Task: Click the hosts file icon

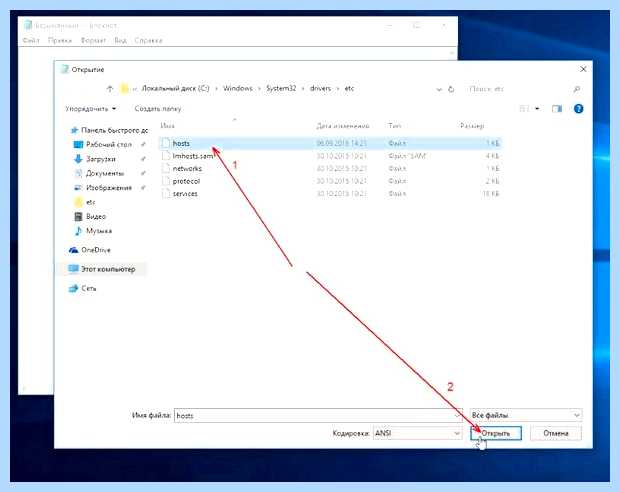Action: tap(166, 143)
